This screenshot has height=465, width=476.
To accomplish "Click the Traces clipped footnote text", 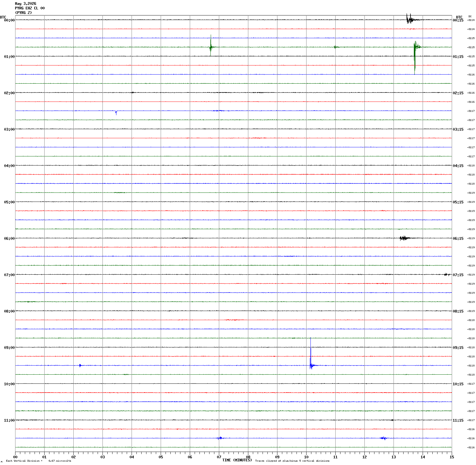I will 292,461.
